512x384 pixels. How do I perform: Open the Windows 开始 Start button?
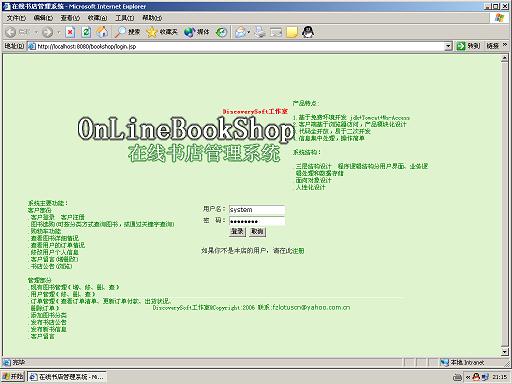13,377
